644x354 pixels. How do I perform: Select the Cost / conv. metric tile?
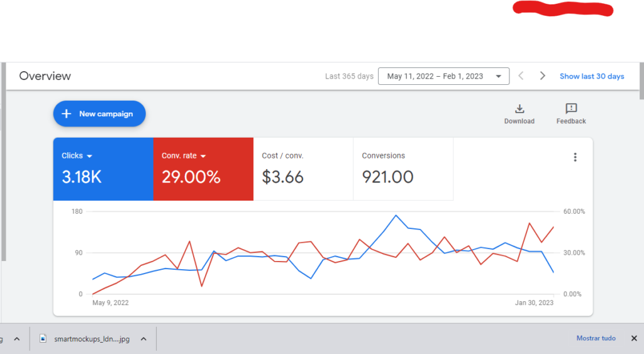[x=303, y=169]
